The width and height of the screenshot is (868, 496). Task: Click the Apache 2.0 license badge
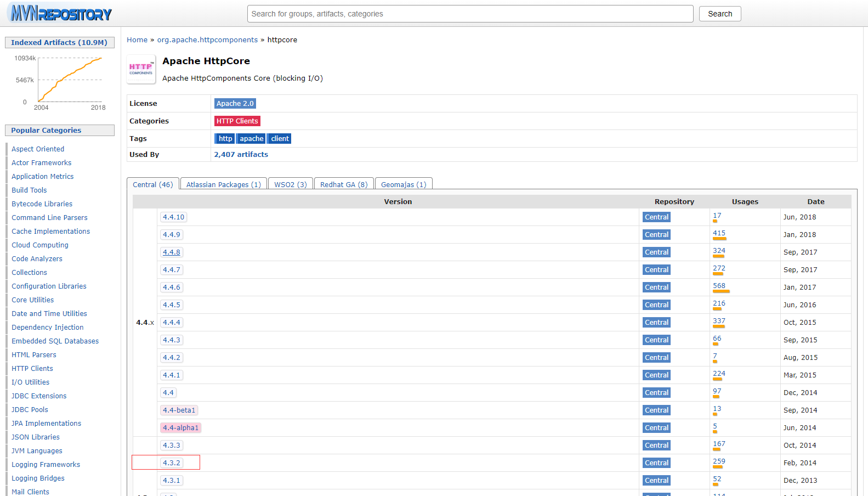[x=235, y=104]
